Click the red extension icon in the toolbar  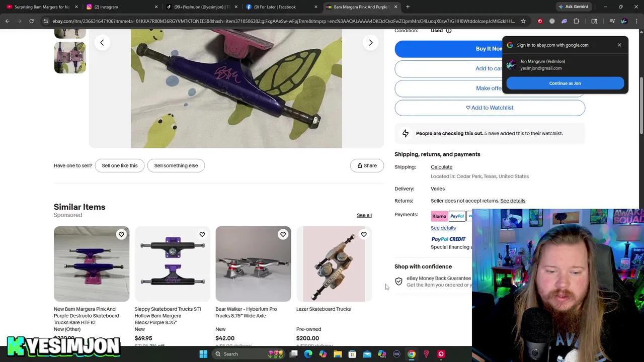pyautogui.click(x=540, y=21)
